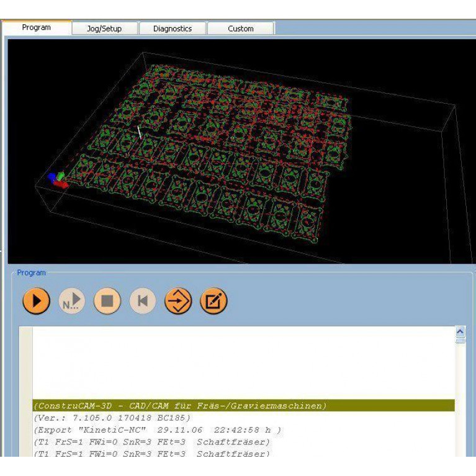Click the G-code list scroll up arrow

(460, 331)
